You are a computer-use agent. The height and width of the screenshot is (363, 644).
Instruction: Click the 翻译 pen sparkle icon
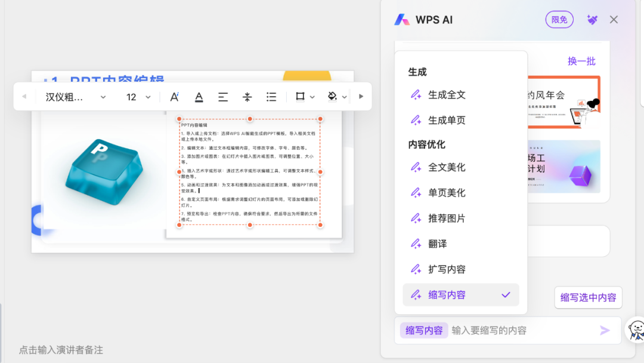click(x=416, y=244)
